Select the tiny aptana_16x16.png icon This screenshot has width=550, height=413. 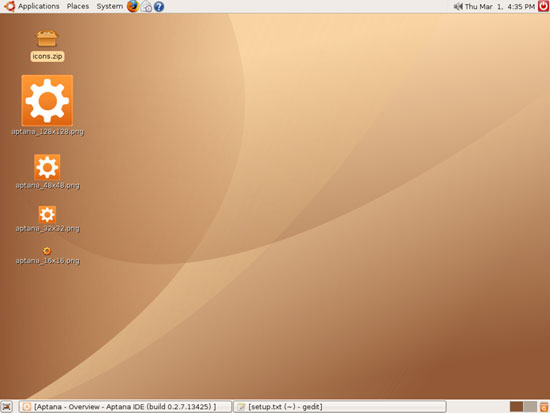point(47,251)
